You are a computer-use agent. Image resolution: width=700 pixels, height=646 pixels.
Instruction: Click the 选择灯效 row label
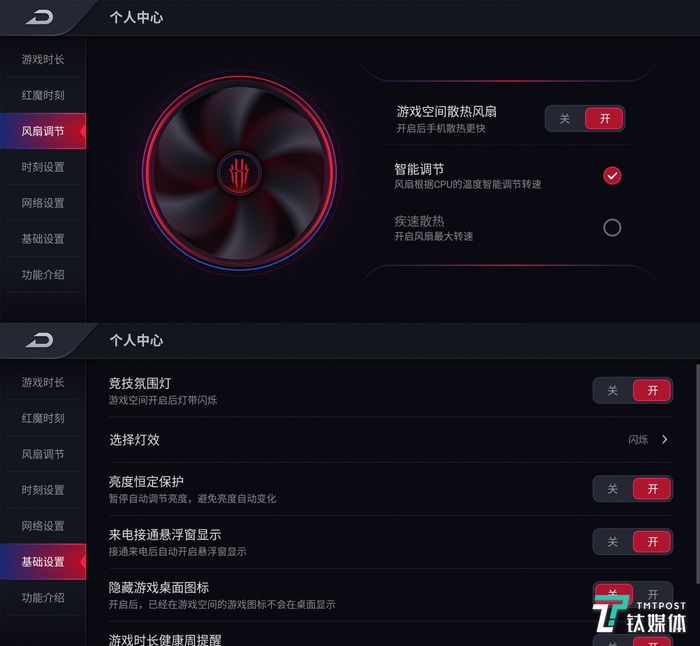134,440
